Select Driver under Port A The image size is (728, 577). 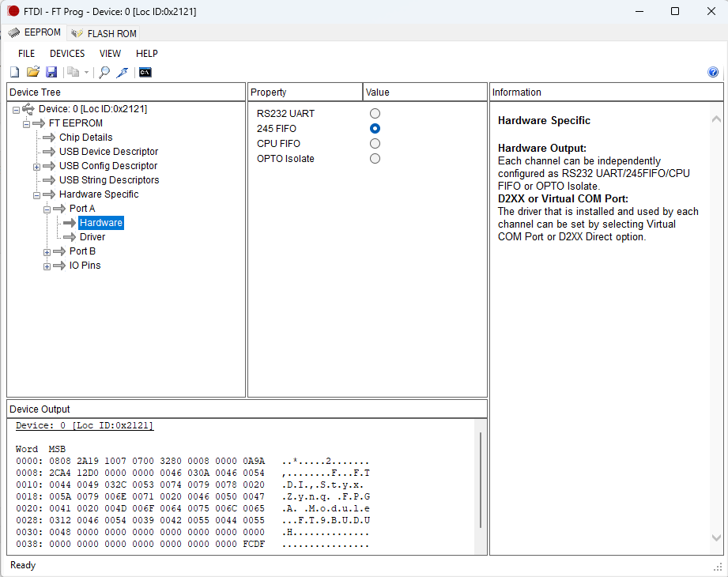[92, 237]
